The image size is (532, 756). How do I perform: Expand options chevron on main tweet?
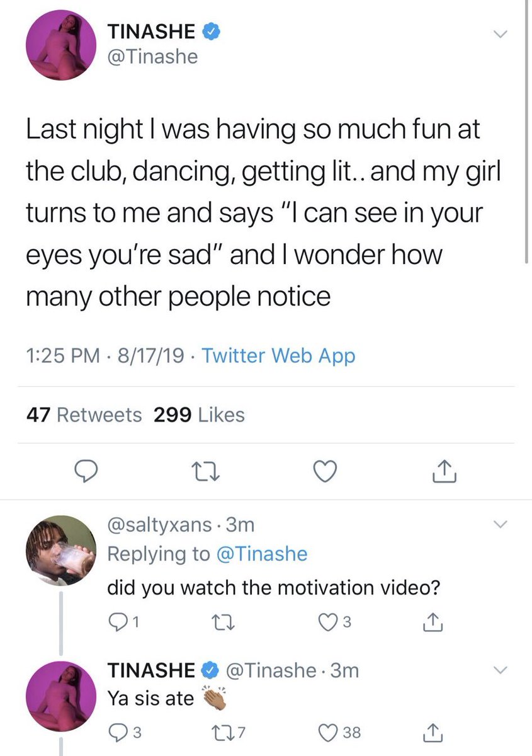pyautogui.click(x=499, y=36)
